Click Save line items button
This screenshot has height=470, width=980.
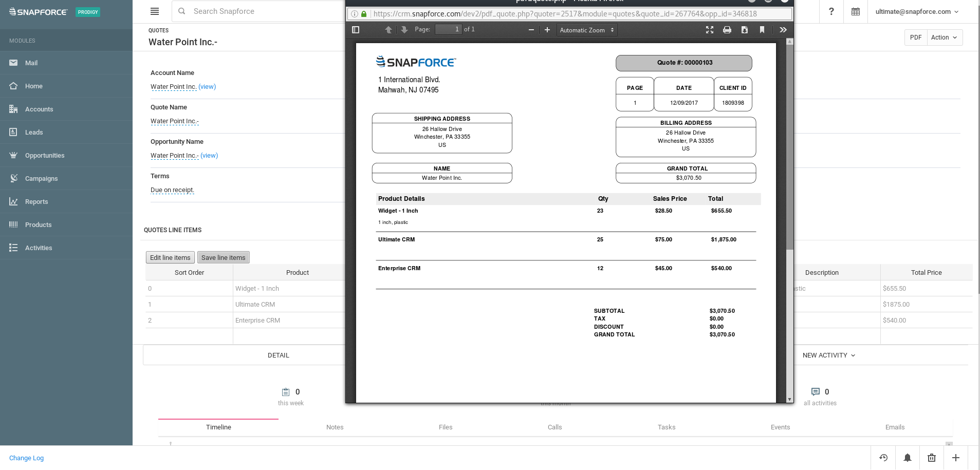point(224,257)
